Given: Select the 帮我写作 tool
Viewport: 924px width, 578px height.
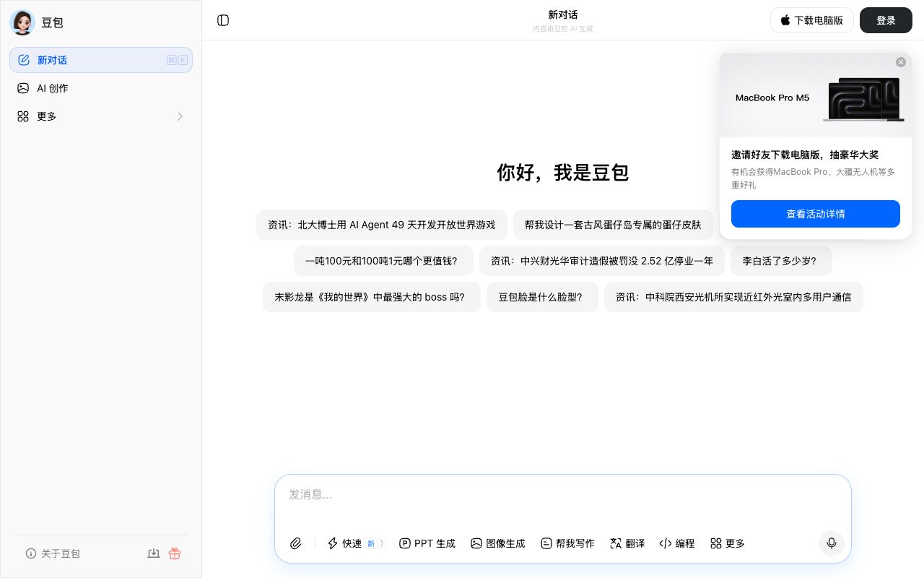Looking at the screenshot, I should 568,543.
